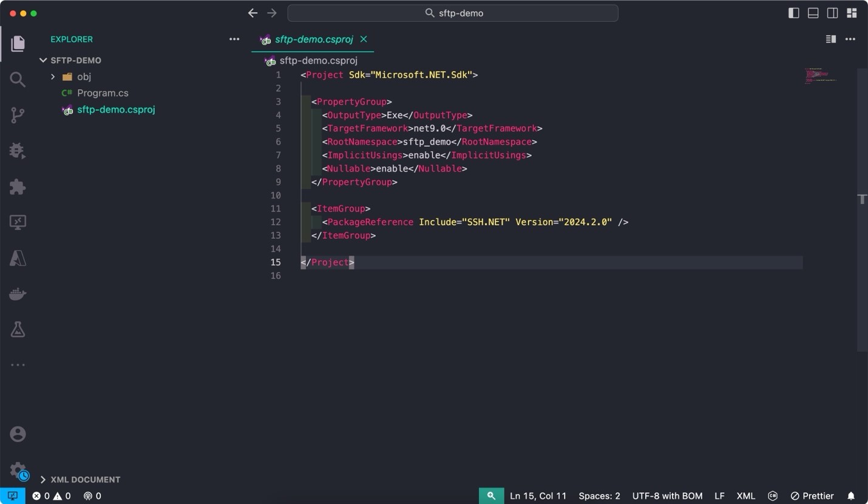Click the sftp-demo command center search box
The width and height of the screenshot is (868, 504).
[453, 13]
